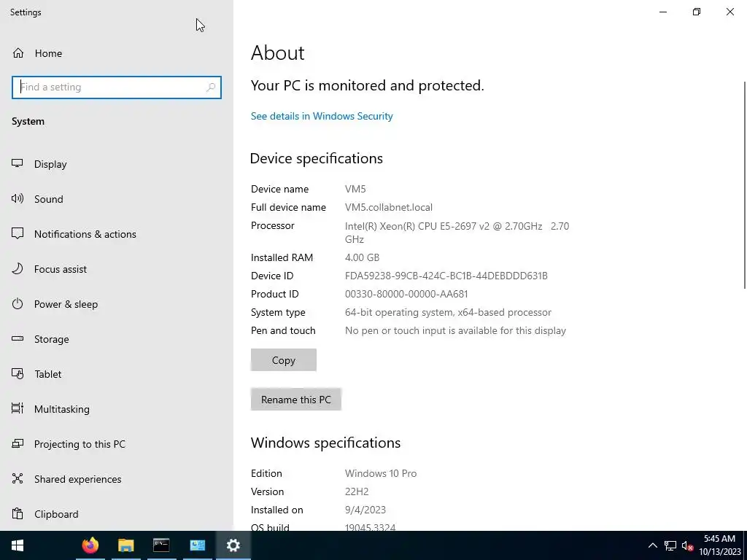Click the Copy button under device specifications
This screenshot has height=560, width=747.
click(284, 360)
